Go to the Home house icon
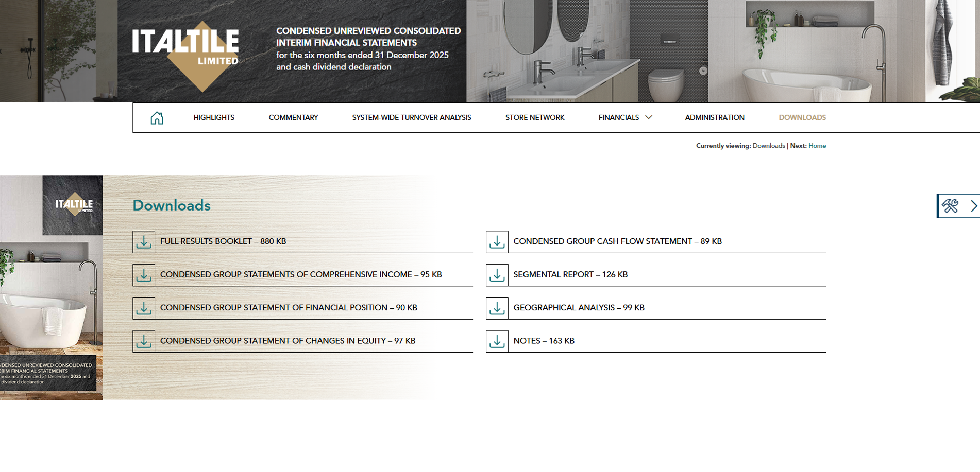 tap(157, 118)
